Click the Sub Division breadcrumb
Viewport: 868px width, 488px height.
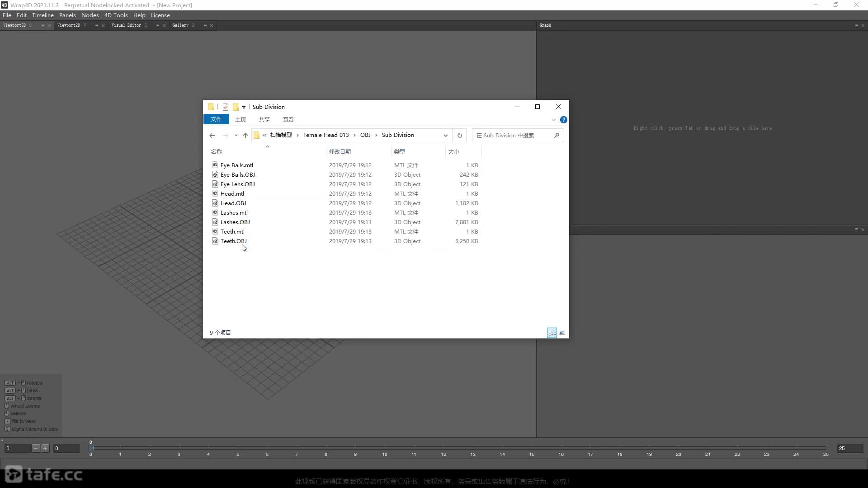[398, 135]
